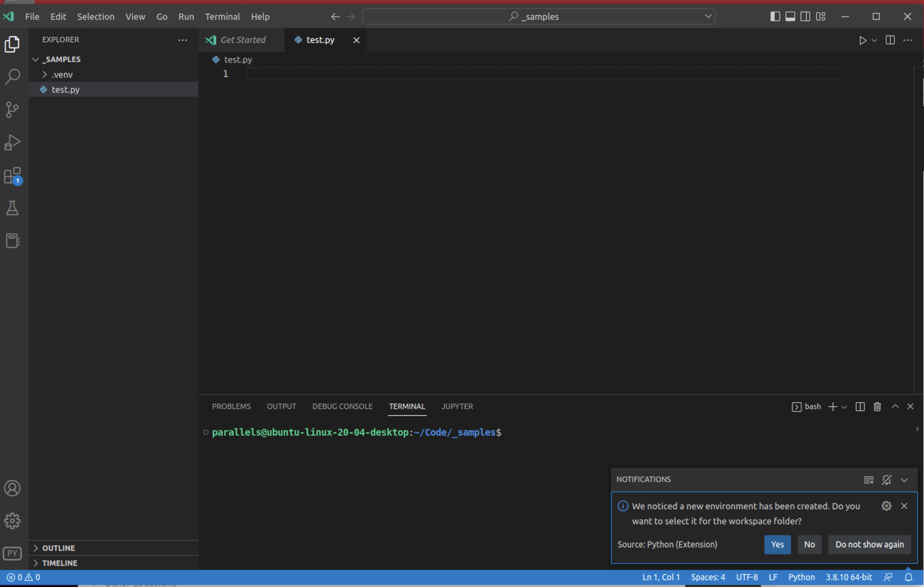Open the Explorer view in activity bar
The width and height of the screenshot is (924, 587).
12,44
